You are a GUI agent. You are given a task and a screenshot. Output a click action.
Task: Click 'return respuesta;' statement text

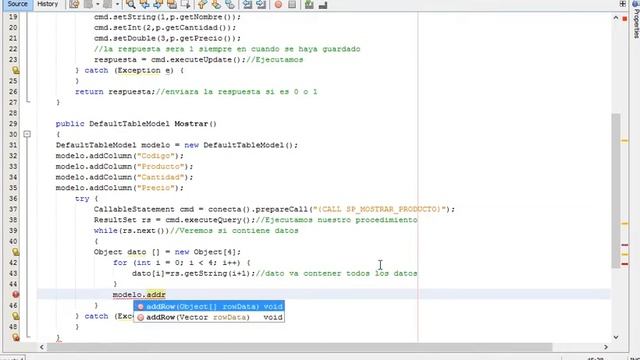click(115, 91)
